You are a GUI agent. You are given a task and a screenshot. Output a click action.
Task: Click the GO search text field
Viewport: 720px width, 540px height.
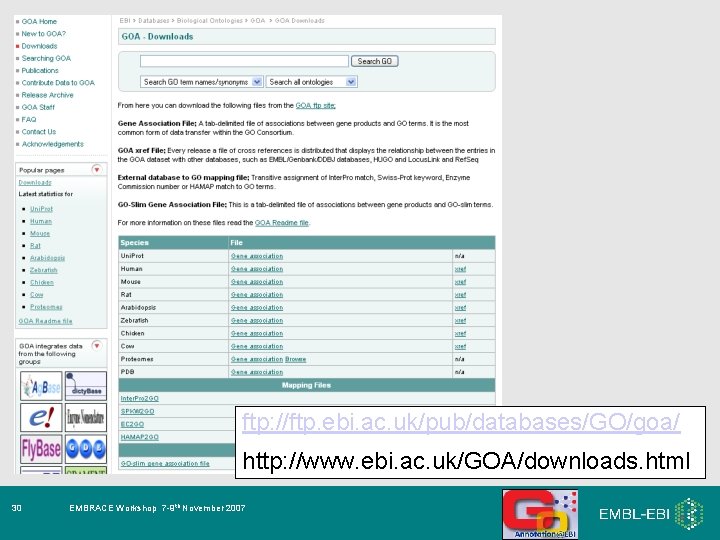[x=244, y=61]
